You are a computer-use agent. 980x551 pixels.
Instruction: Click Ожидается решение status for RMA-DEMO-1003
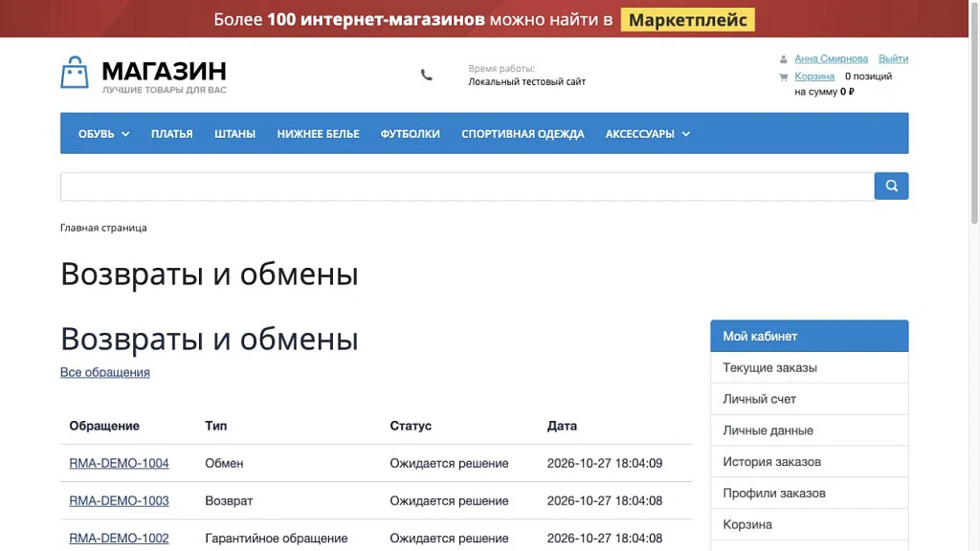(450, 501)
